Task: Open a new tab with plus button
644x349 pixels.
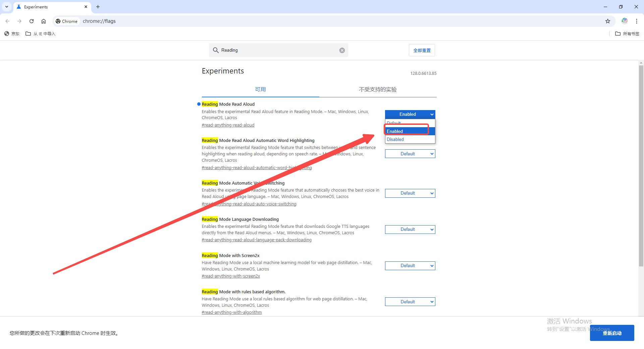Action: [98, 7]
